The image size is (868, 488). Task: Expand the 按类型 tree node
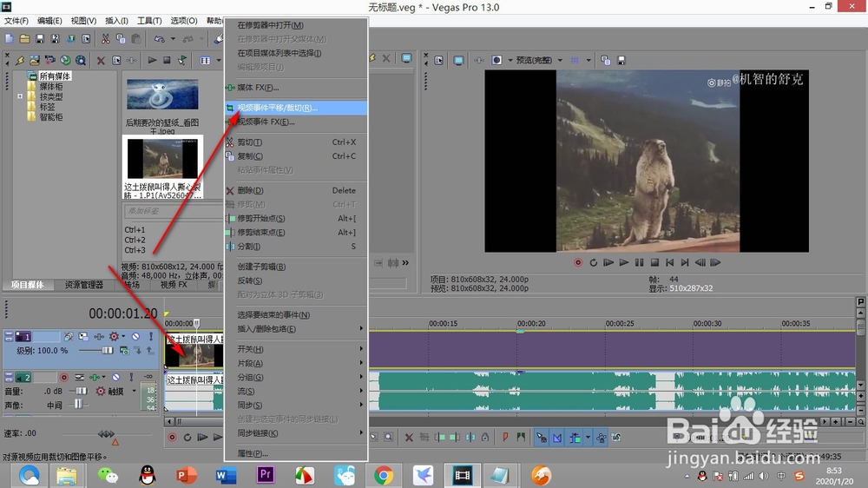coord(20,96)
